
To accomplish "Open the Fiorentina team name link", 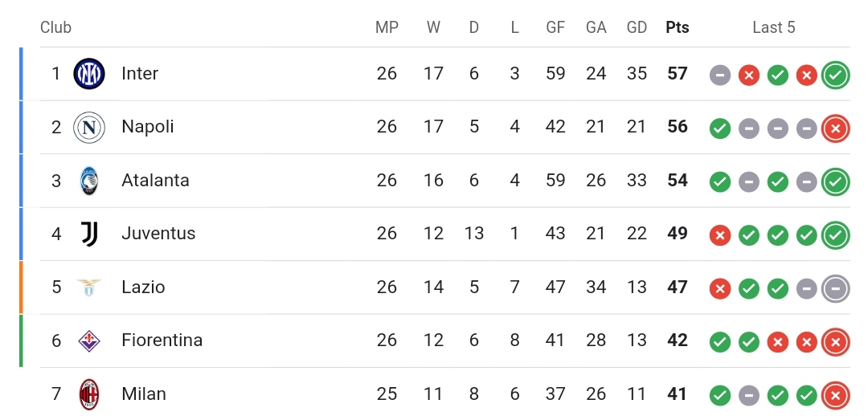I will (x=162, y=340).
